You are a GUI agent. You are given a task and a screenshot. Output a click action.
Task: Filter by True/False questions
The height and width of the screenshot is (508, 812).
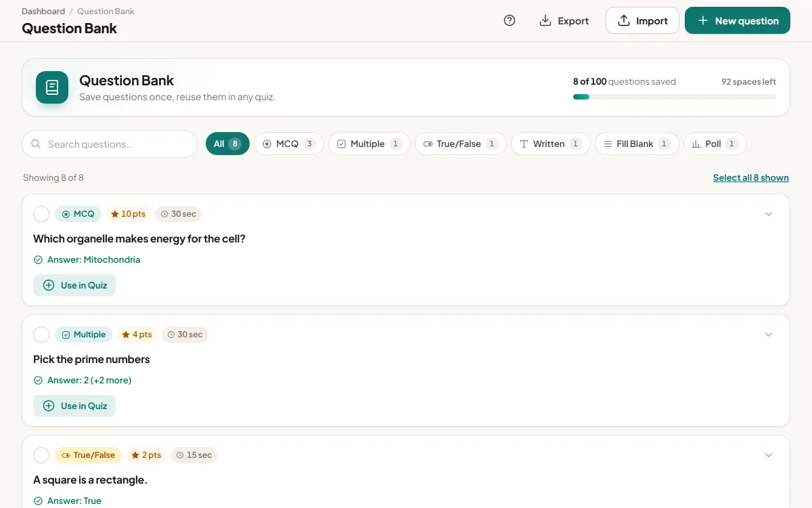(x=460, y=144)
